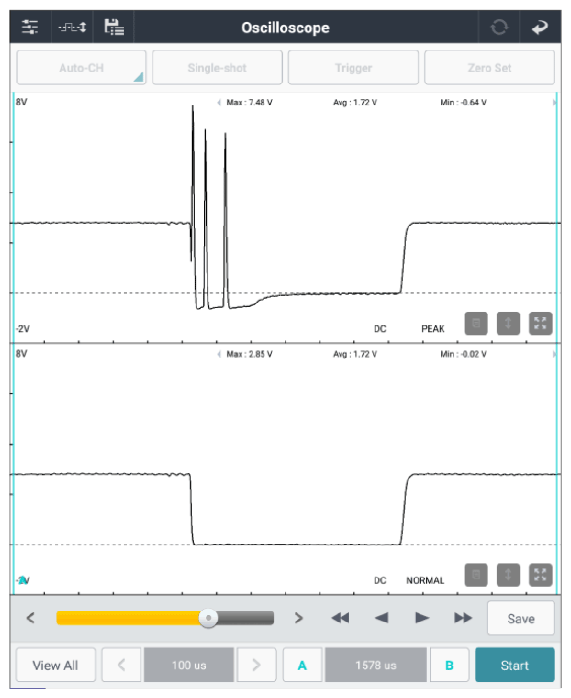Toggle cursor A
Image resolution: width=571 pixels, height=698 pixels.
point(302,665)
